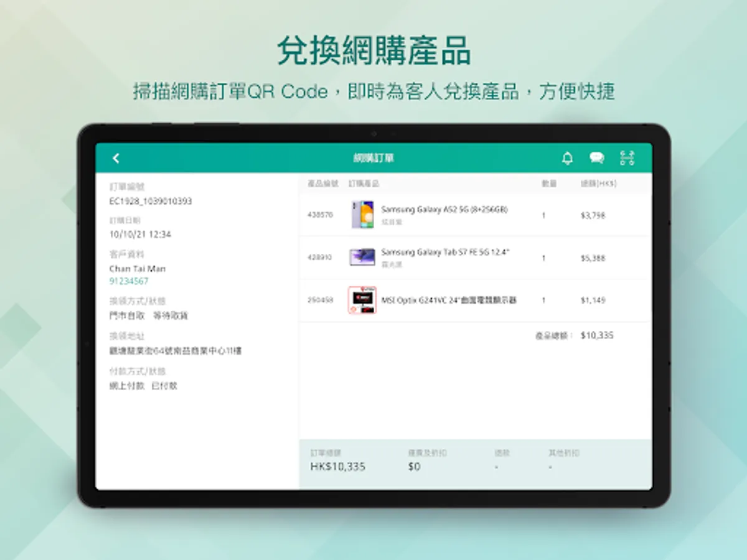The image size is (747, 560).
Task: Select pickup address text 觀塘駿業街64號
Action: click(176, 351)
